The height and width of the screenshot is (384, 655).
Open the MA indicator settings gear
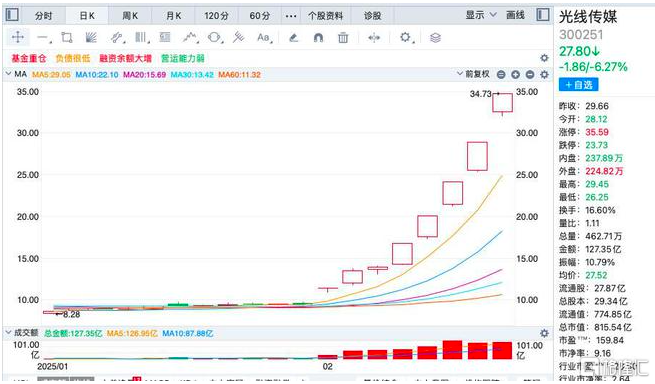pyautogui.click(x=544, y=74)
